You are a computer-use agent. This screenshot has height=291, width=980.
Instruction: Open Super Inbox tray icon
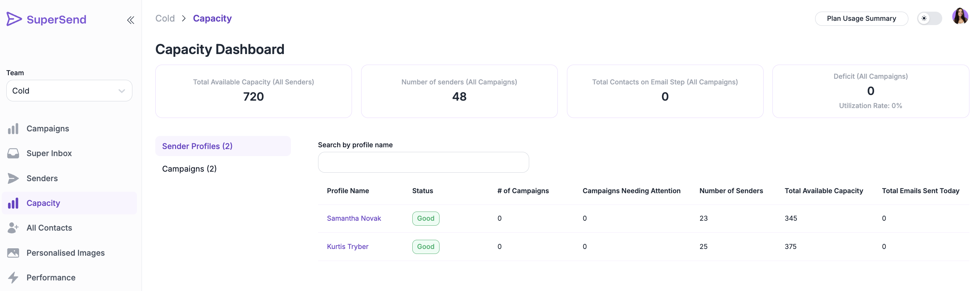13,153
